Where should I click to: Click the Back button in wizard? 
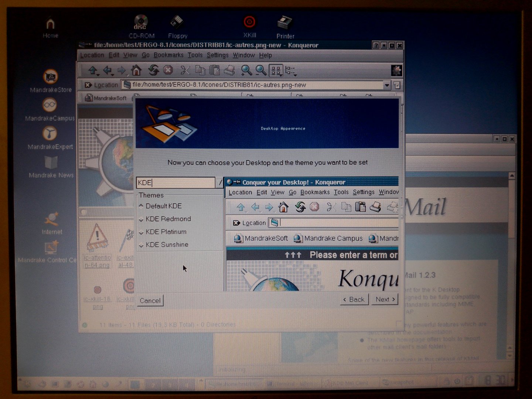click(354, 299)
